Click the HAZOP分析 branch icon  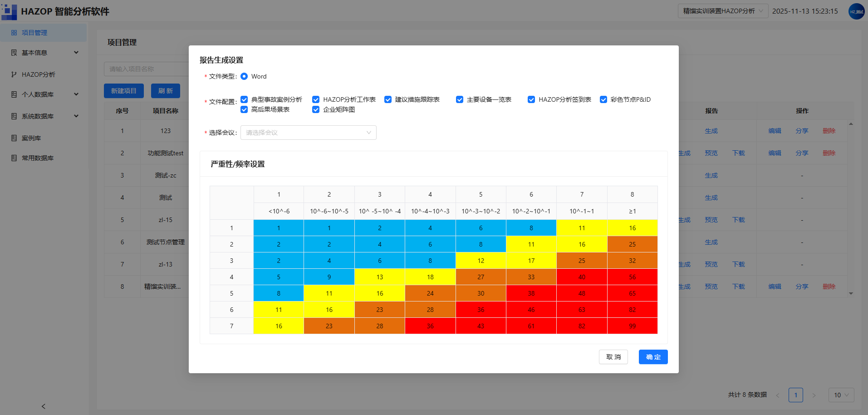pyautogui.click(x=14, y=74)
